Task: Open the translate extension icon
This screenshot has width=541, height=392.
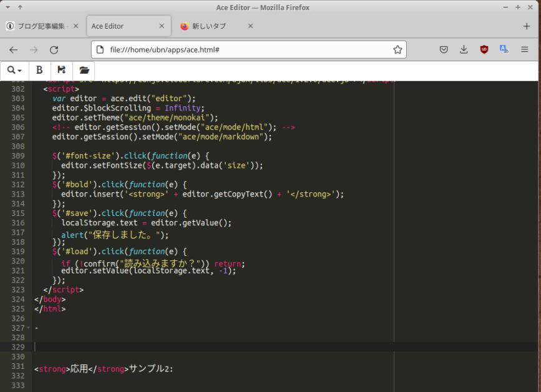Action: (x=504, y=50)
